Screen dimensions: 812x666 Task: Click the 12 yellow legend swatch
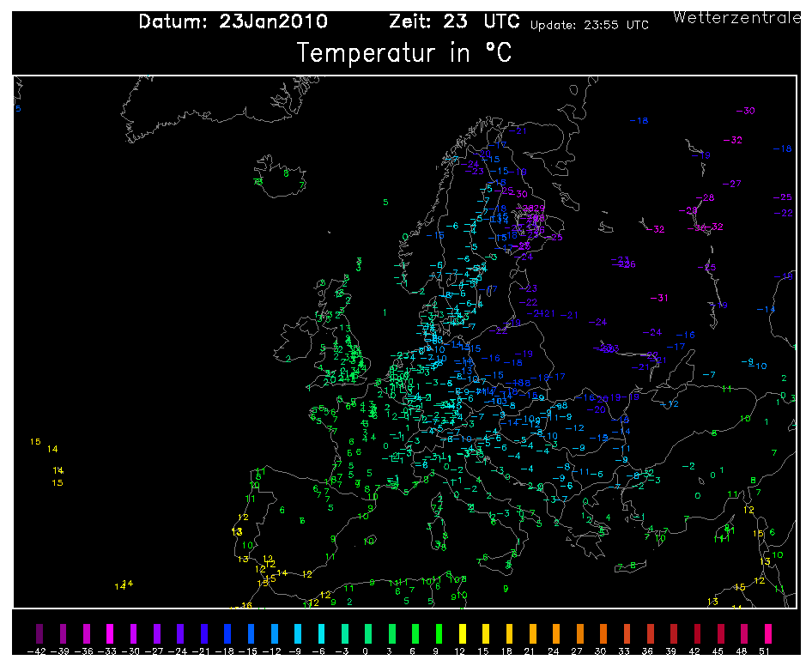[462, 634]
